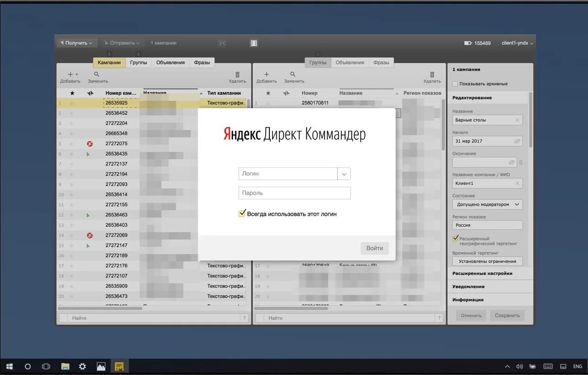Click the green status flag on campaign 27272147

[88, 245]
